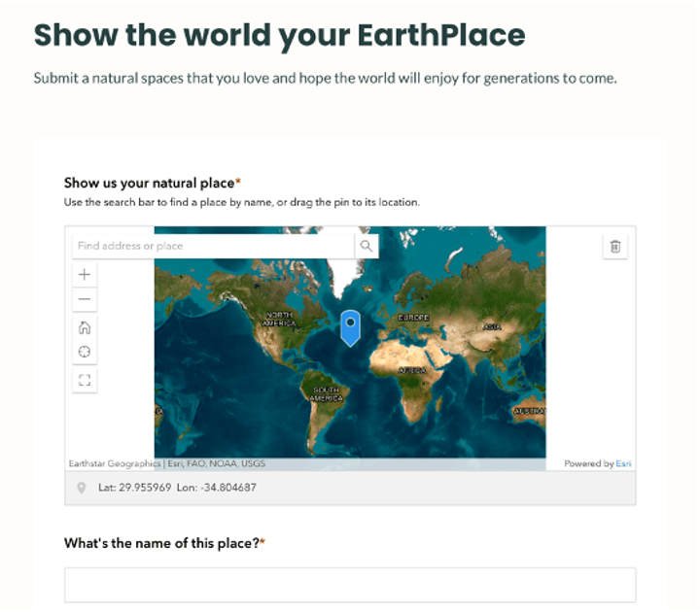Screen dimensions: 700x612
Task: Click the Lat/Lon coordinates readout
Action: [177, 488]
